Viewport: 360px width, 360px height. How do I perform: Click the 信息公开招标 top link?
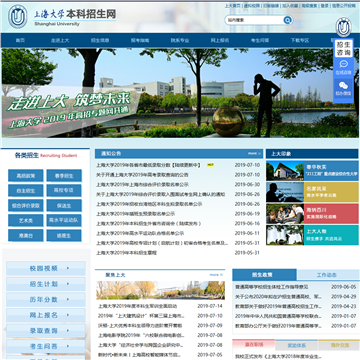[343, 6]
